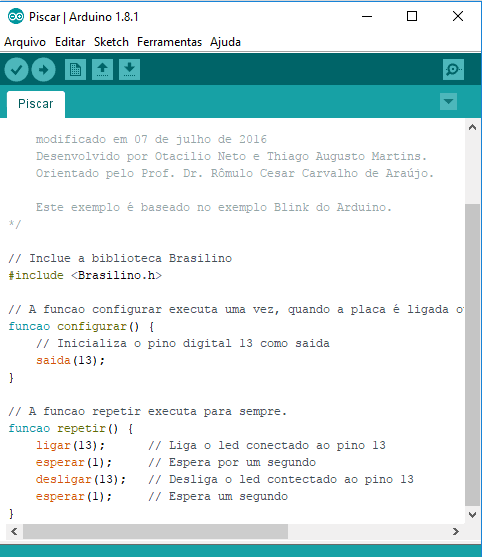Click the vertical scrollbar down arrow
The height and width of the screenshot is (557, 482).
click(472, 515)
